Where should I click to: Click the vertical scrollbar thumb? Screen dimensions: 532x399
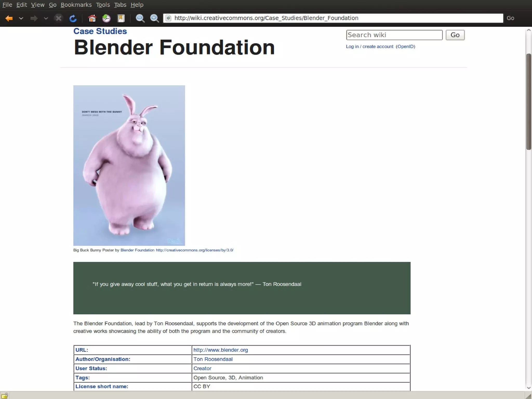pyautogui.click(x=529, y=102)
